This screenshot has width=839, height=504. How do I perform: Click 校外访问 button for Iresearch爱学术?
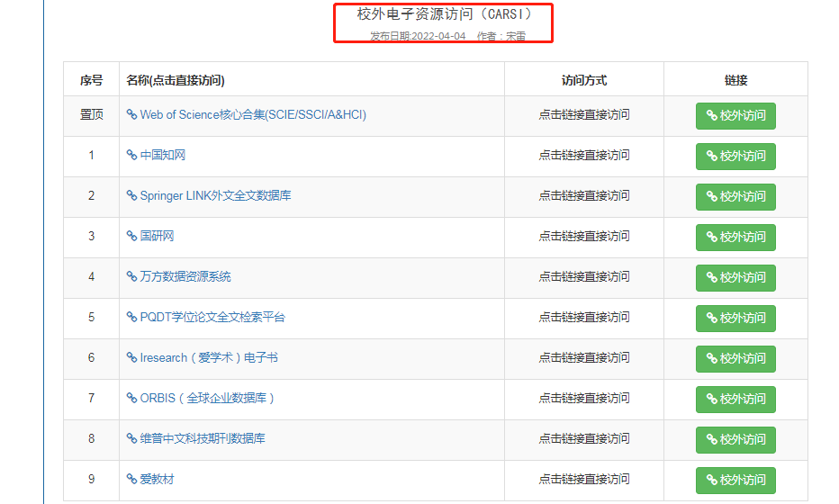click(735, 358)
